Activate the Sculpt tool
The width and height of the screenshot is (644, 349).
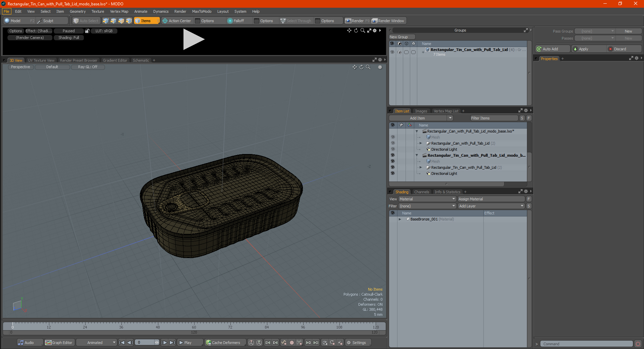[52, 21]
